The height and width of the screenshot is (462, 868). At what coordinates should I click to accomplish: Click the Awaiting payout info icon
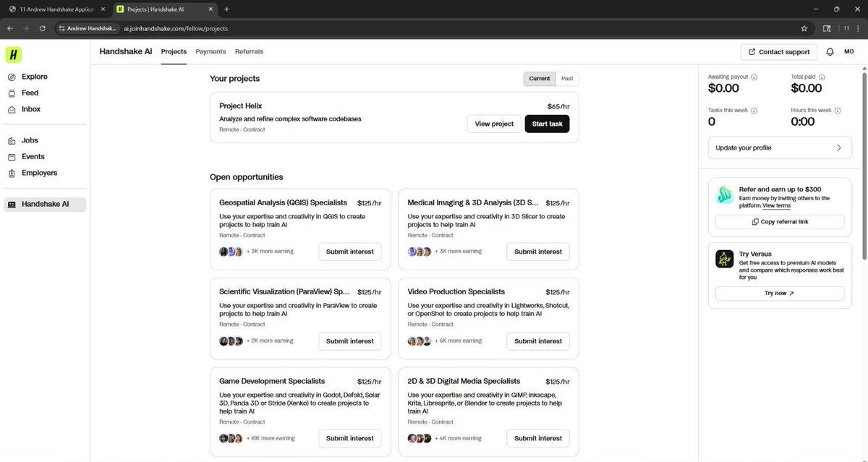pos(754,77)
